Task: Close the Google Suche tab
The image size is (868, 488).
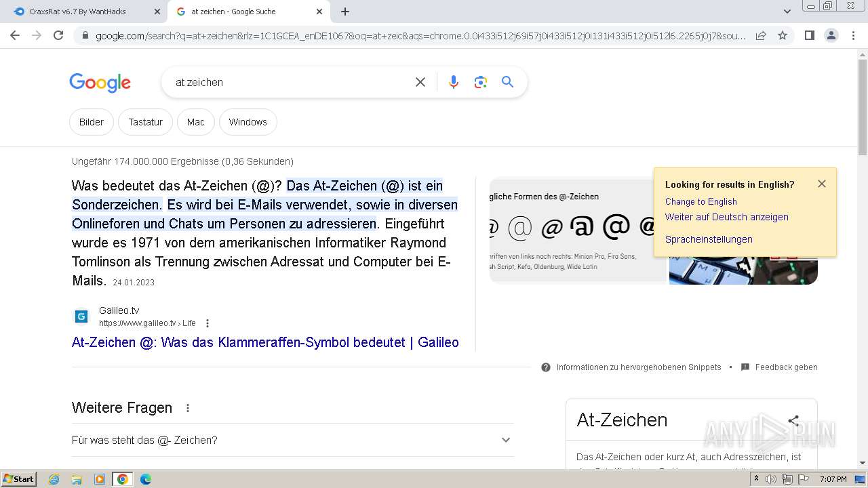Action: (319, 12)
